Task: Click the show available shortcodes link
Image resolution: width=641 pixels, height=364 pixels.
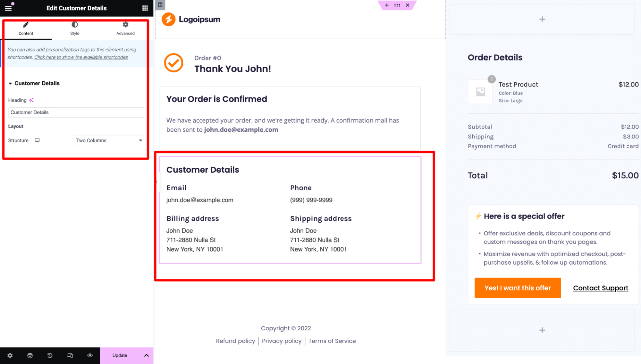Action: [x=81, y=57]
